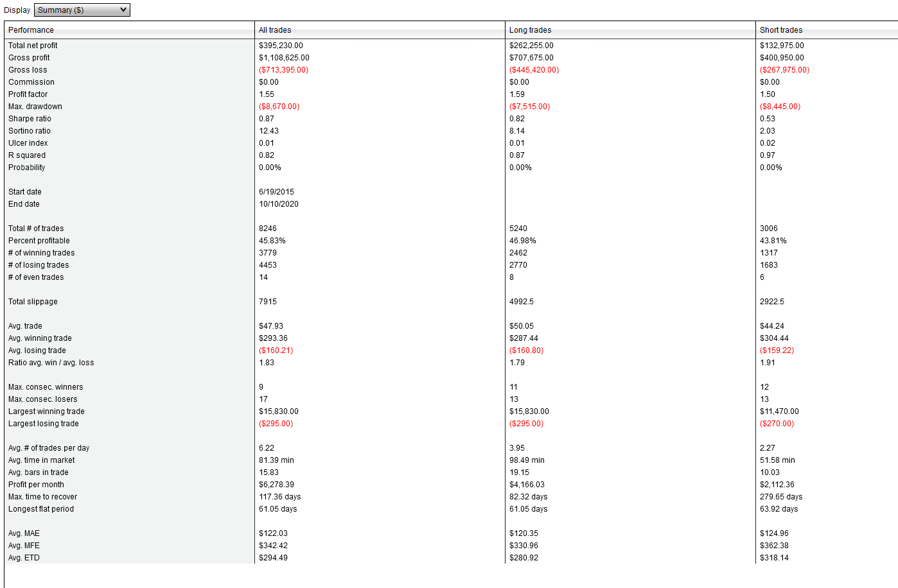Select Long trades net profit $262,255.00
Screen dimensions: 898x588
point(531,46)
